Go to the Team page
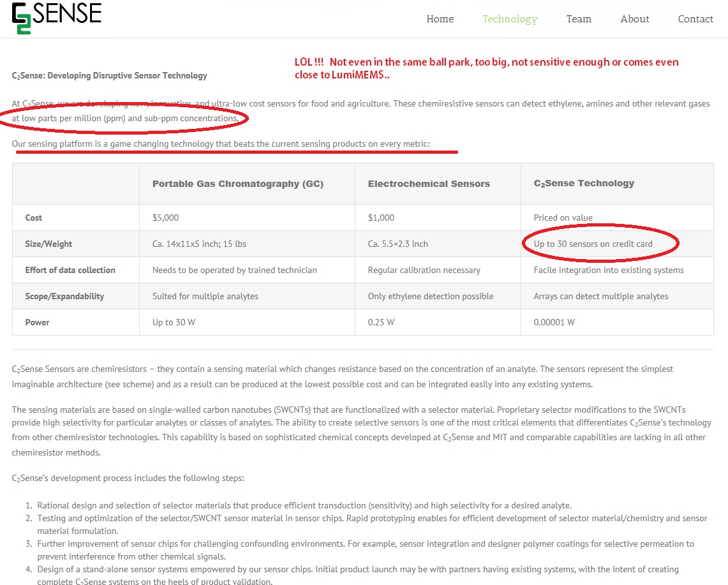Screen dimensions: 728x585 coord(579,19)
